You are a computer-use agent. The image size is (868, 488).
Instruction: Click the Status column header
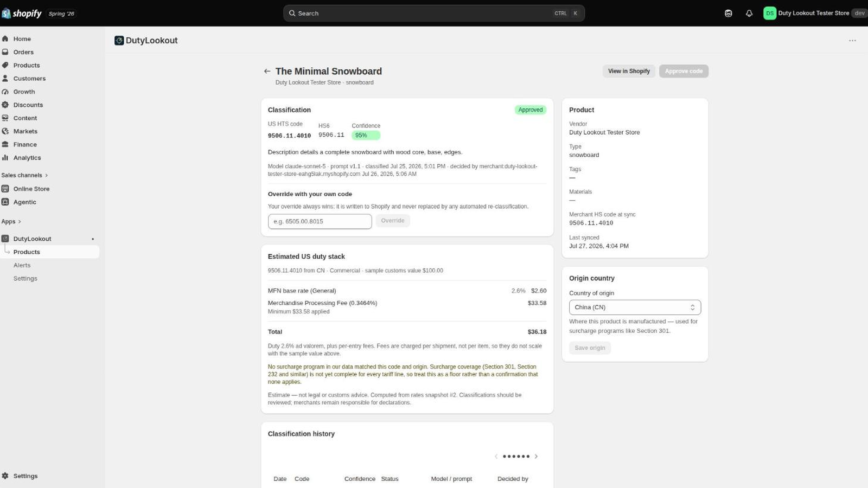390,479
